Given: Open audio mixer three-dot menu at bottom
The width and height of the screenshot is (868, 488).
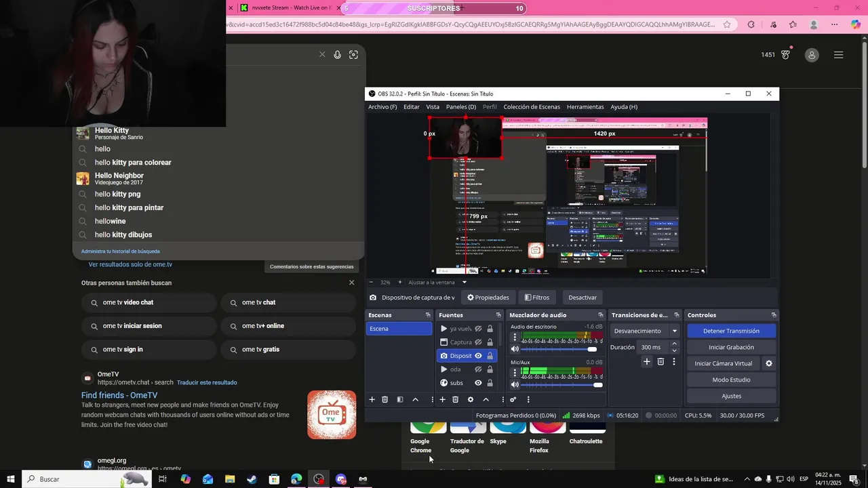Looking at the screenshot, I should coord(528,399).
